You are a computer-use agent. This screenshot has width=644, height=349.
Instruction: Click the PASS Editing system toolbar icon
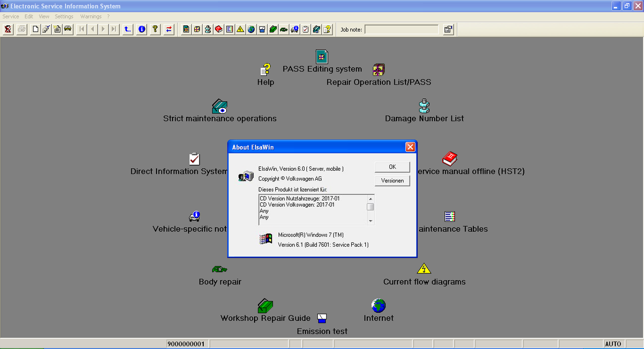[x=186, y=29]
